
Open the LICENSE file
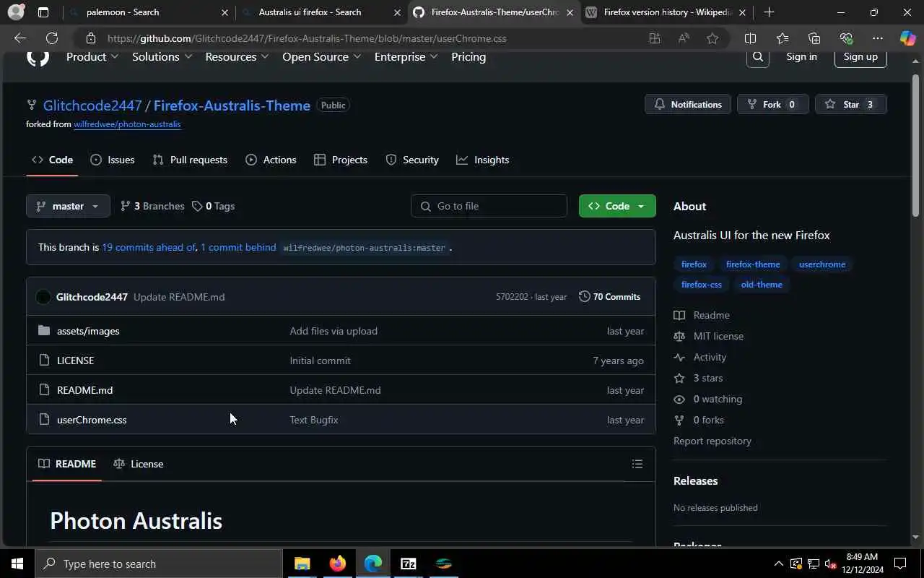75,361
